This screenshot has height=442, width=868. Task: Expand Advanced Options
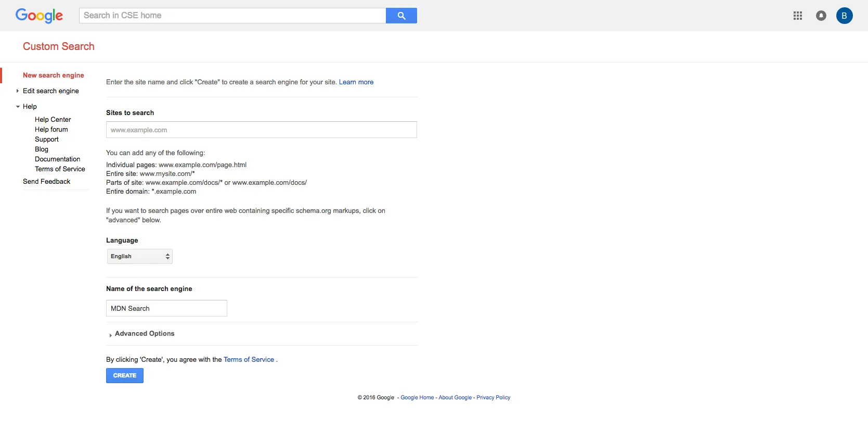(x=144, y=334)
